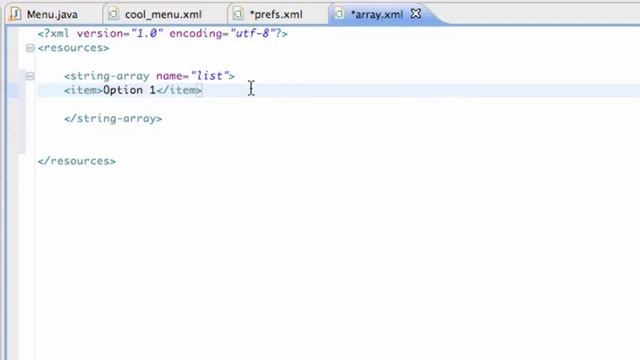The width and height of the screenshot is (640, 360).
Task: Click the Option 1 item text
Action: tap(129, 90)
